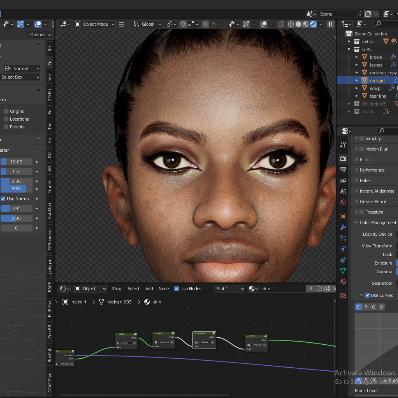Viewport: 398px width, 398px height.
Task: Select the lashes mesh in outliner
Action: pos(376,65)
